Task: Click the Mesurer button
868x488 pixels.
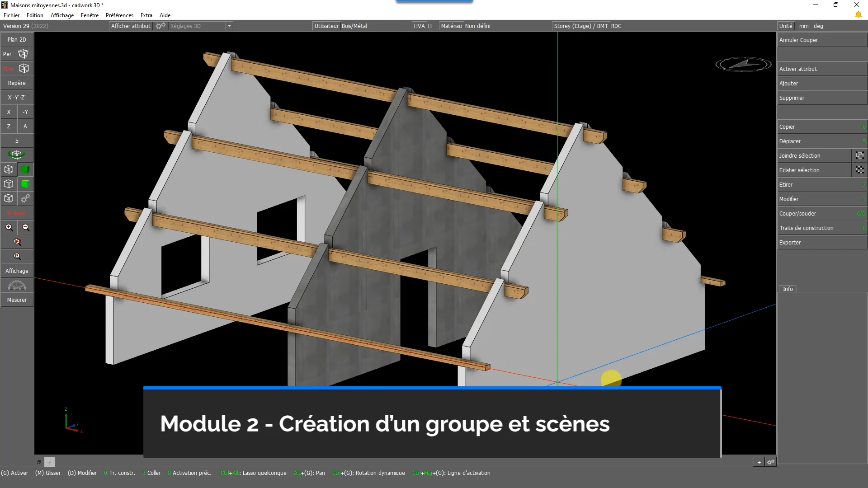Action: 17,300
